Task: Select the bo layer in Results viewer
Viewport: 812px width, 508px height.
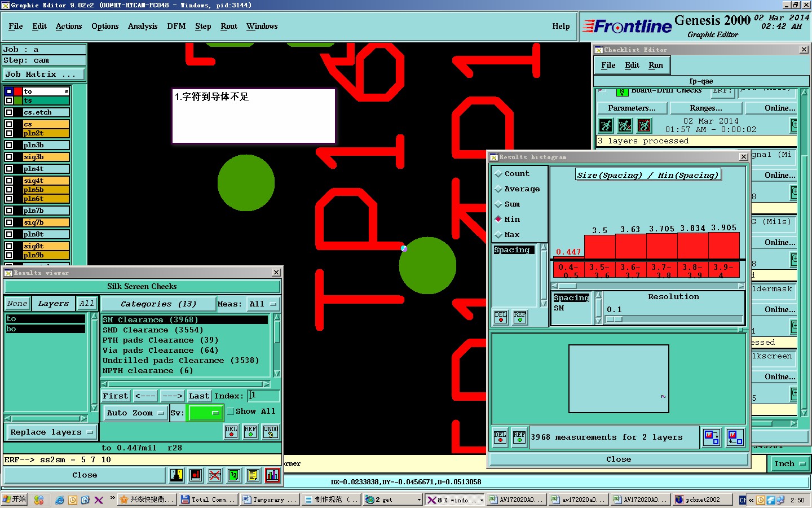Action: coord(45,329)
